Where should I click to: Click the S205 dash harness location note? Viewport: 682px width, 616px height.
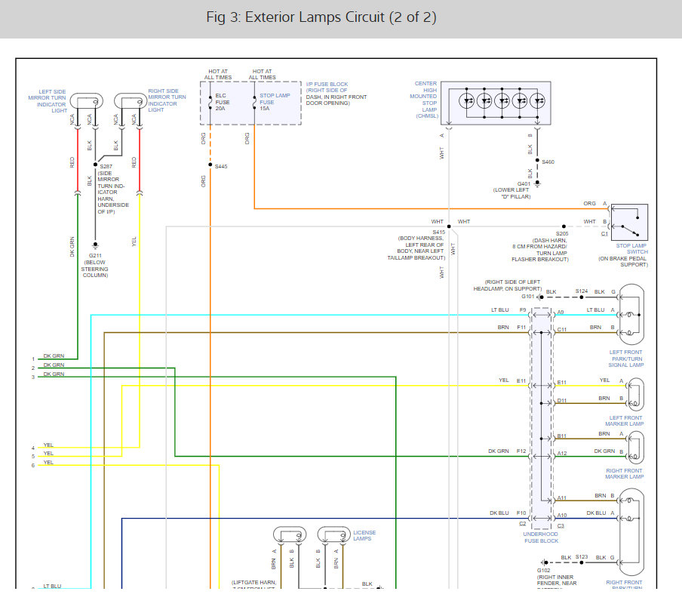[540, 250]
